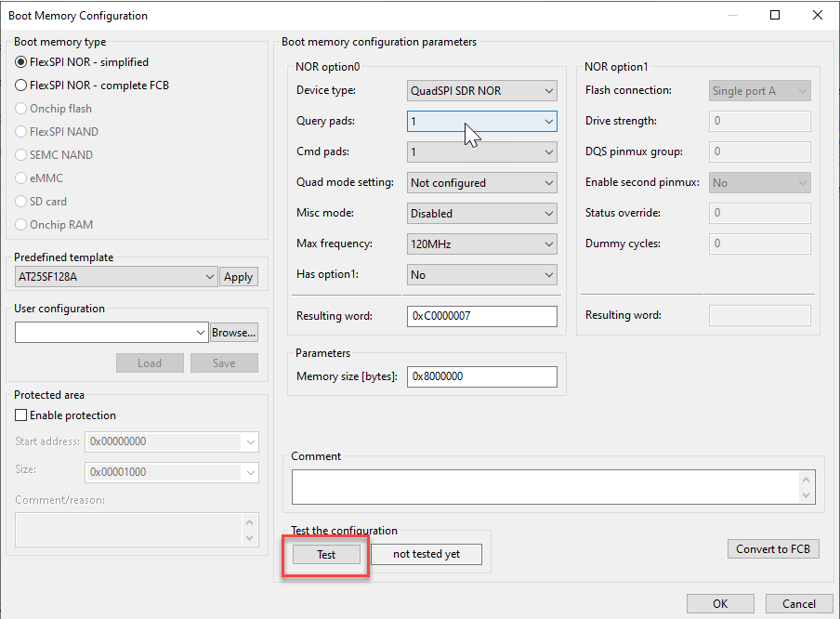Viewport: 840px width, 619px height.
Task: Test the boot memory configuration
Action: point(325,554)
